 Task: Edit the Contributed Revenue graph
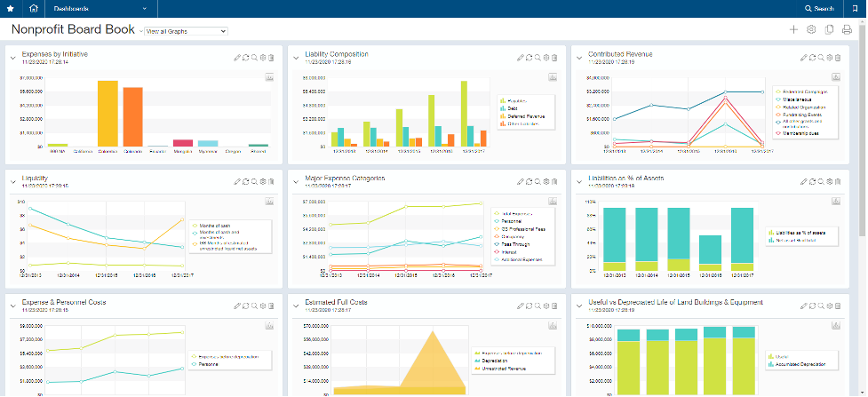click(804, 58)
